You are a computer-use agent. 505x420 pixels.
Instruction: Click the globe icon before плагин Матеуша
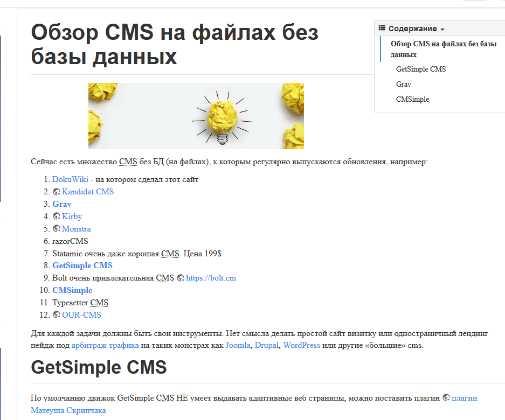point(446,398)
